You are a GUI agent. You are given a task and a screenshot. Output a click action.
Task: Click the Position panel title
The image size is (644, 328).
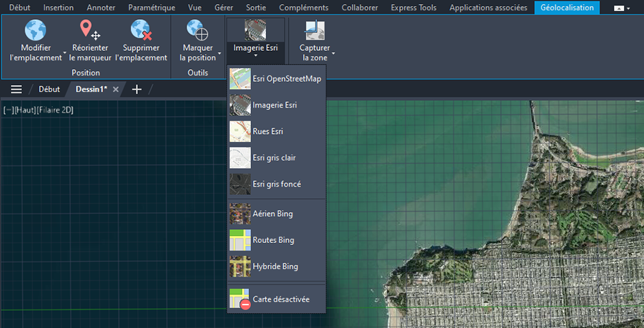click(x=86, y=72)
